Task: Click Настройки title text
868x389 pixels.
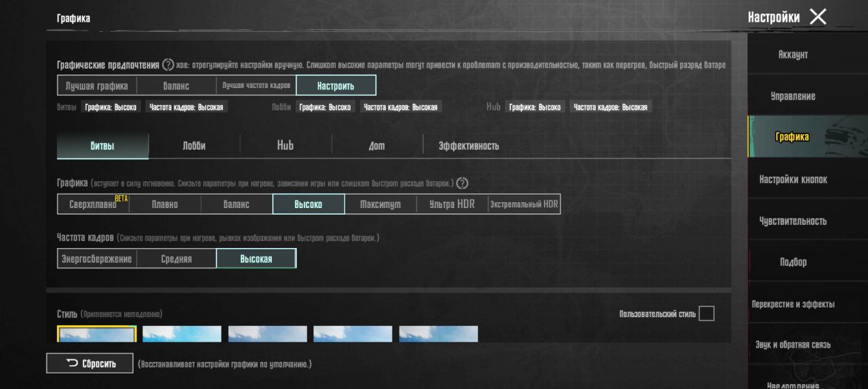Action: tap(774, 17)
